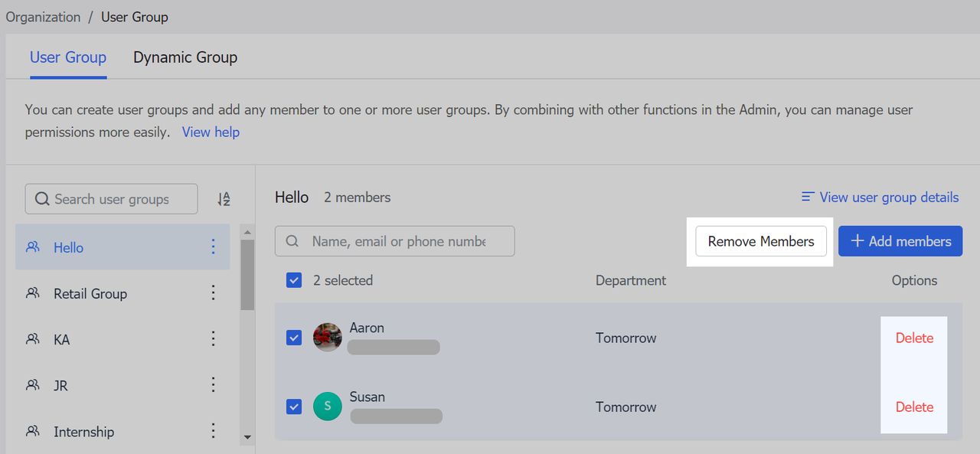Open the three-dot menu for Hello group

coord(214,247)
